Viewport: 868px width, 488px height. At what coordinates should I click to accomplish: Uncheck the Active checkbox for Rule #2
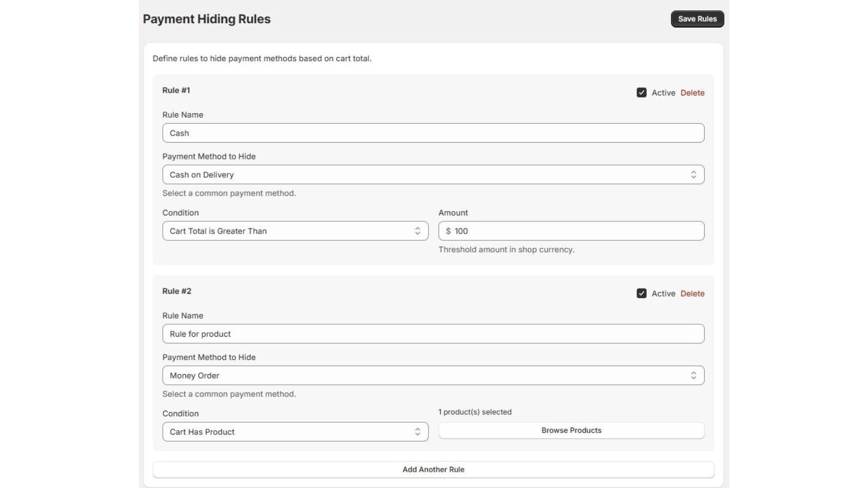click(x=641, y=293)
